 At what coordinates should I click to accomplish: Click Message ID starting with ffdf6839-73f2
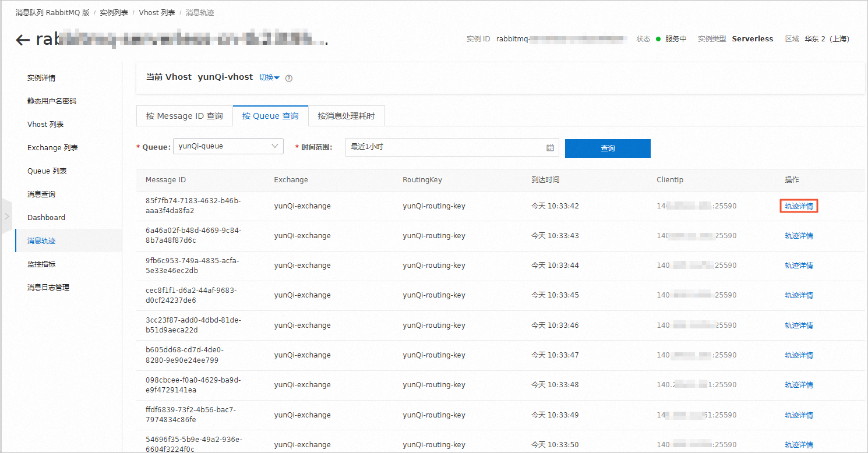point(191,415)
